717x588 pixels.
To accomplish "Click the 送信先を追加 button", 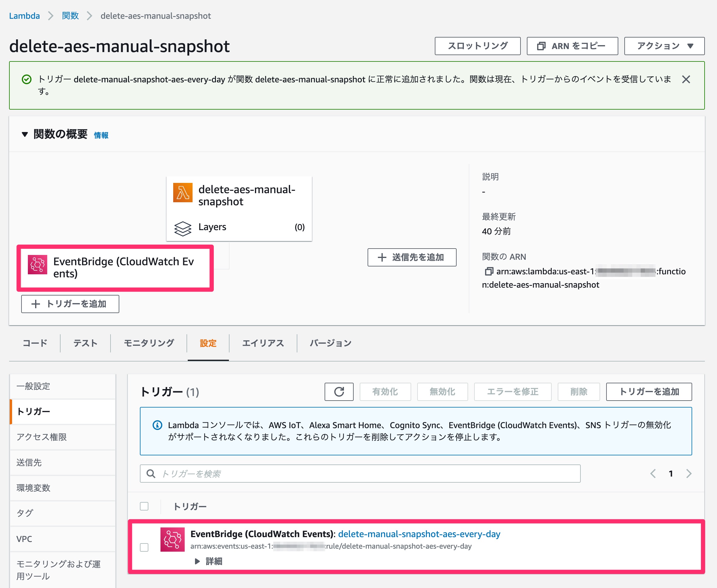I will [412, 257].
